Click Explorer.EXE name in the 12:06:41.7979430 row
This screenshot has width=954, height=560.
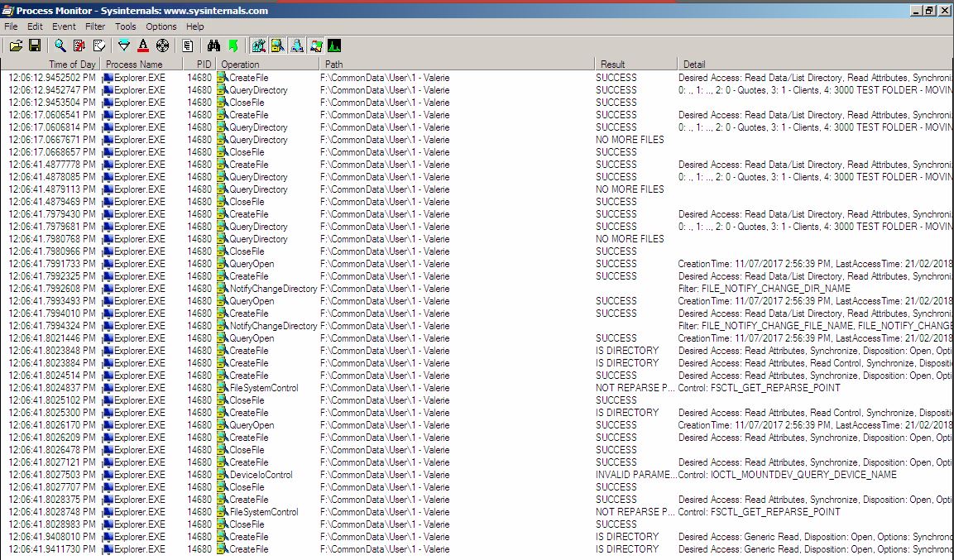click(x=139, y=214)
